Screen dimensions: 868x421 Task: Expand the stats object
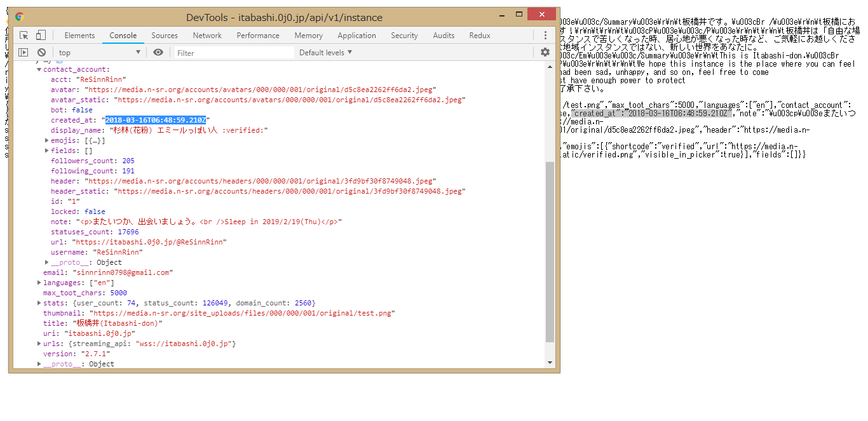tap(39, 303)
